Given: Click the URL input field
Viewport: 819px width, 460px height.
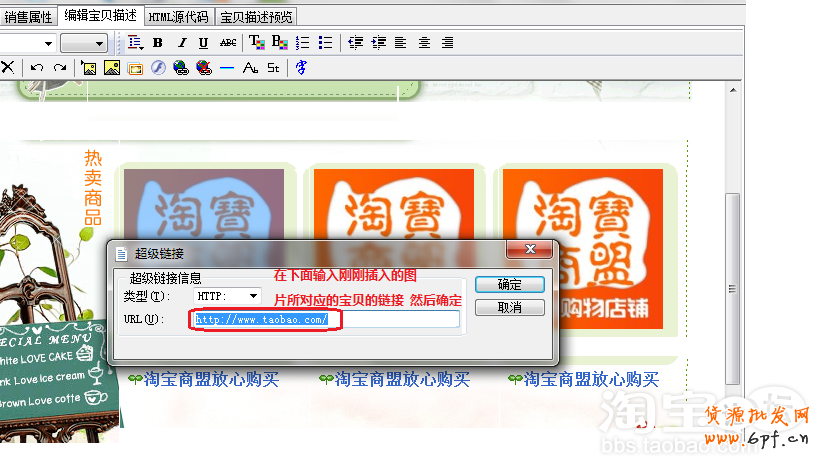Looking at the screenshot, I should click(x=325, y=320).
